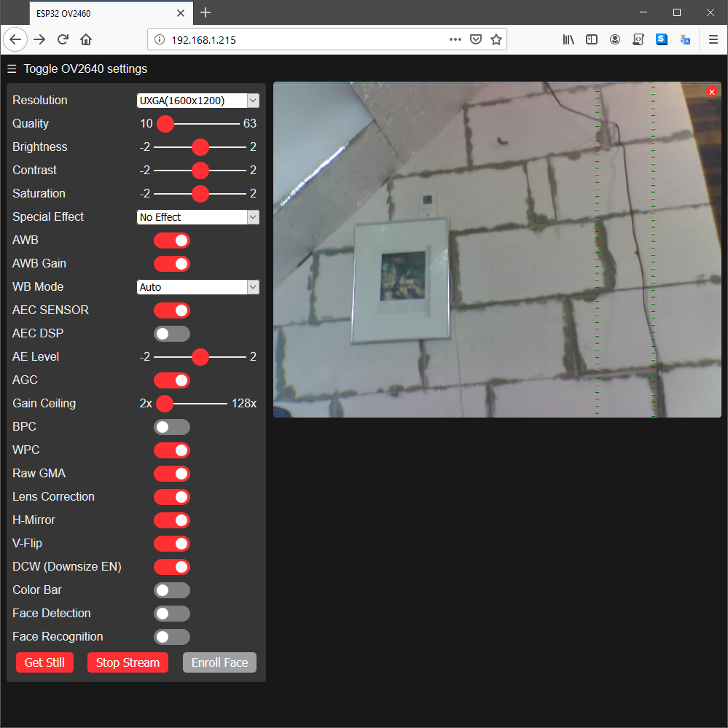The width and height of the screenshot is (728, 728).
Task: Enable BPC toggle
Action: 172,427
